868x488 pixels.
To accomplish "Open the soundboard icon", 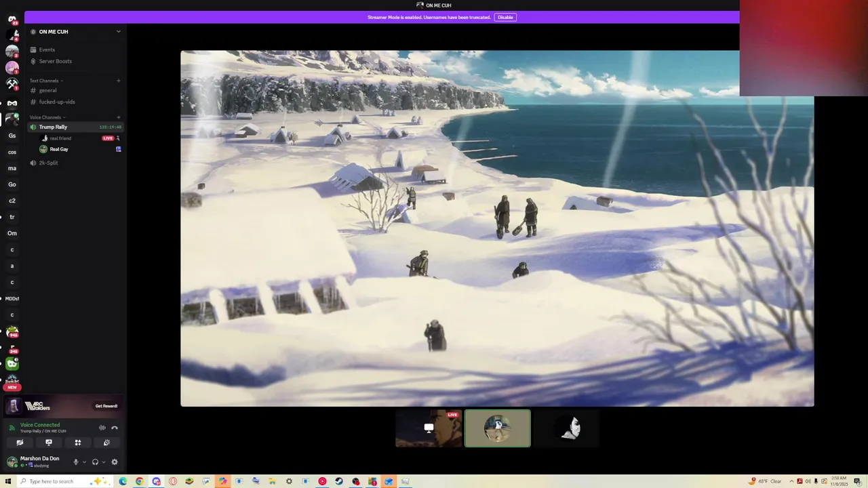I will (x=106, y=443).
